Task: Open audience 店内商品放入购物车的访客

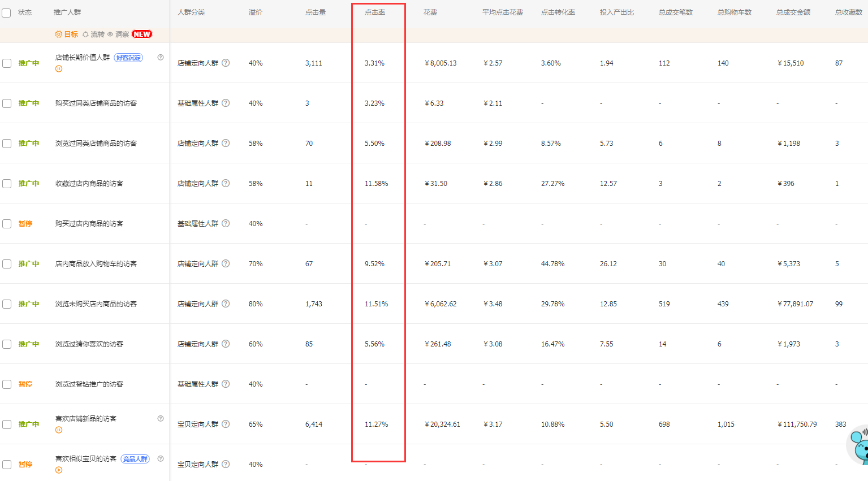Action: [96, 264]
